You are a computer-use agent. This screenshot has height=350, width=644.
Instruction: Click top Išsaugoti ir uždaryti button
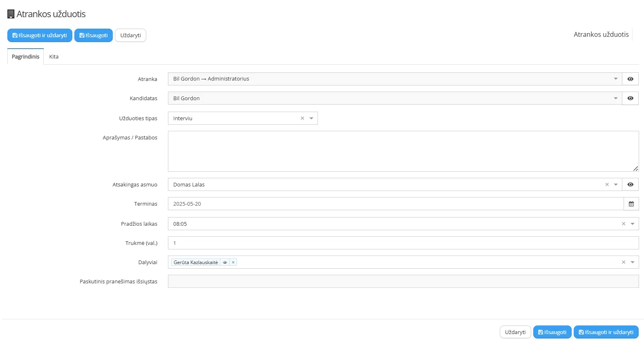pyautogui.click(x=40, y=36)
